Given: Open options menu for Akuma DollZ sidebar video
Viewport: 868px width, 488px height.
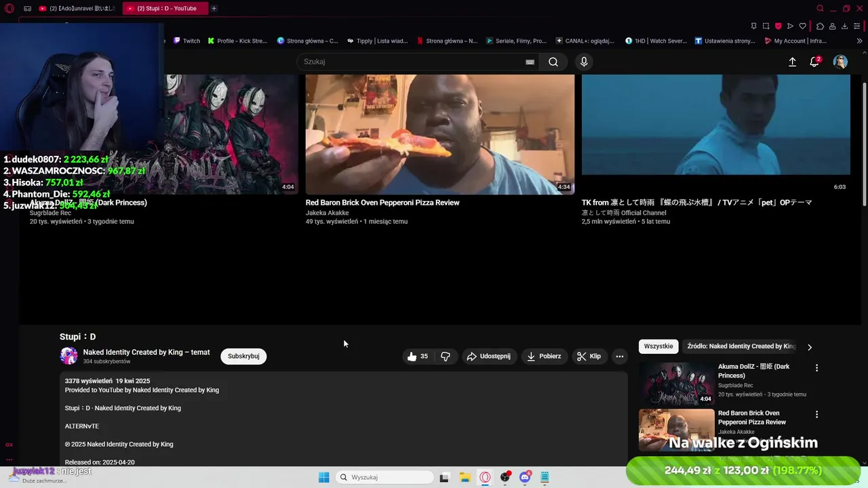Looking at the screenshot, I should point(816,368).
